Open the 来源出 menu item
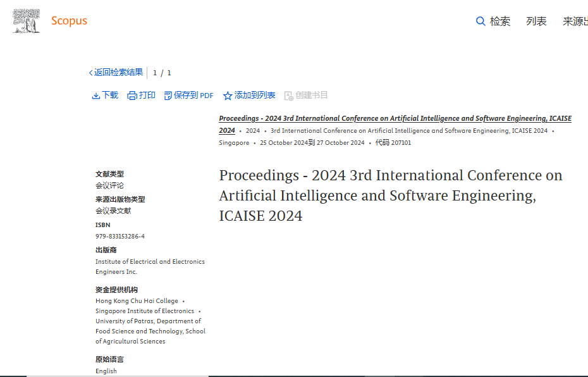Viewport: 588px width, 377px height. pyautogui.click(x=575, y=21)
